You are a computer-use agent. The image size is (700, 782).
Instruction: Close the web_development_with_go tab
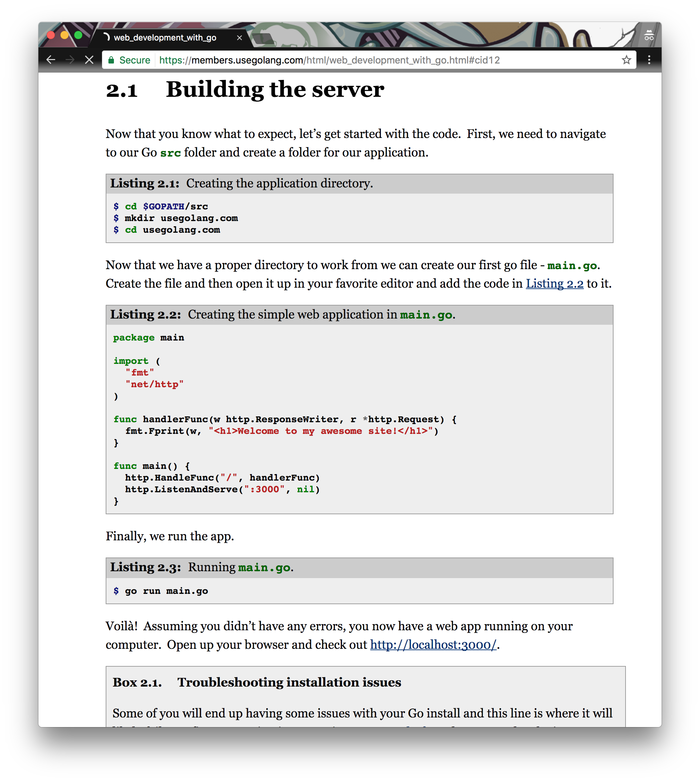tap(240, 37)
